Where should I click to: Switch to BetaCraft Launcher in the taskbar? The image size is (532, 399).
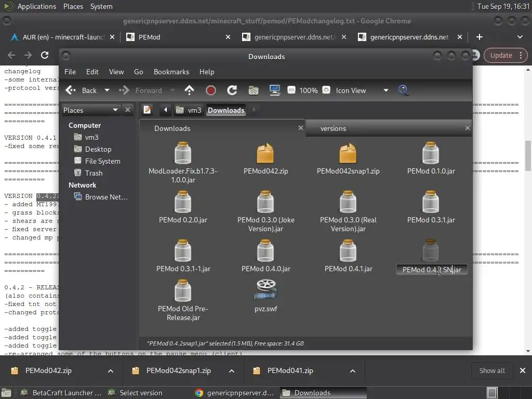pyautogui.click(x=61, y=393)
